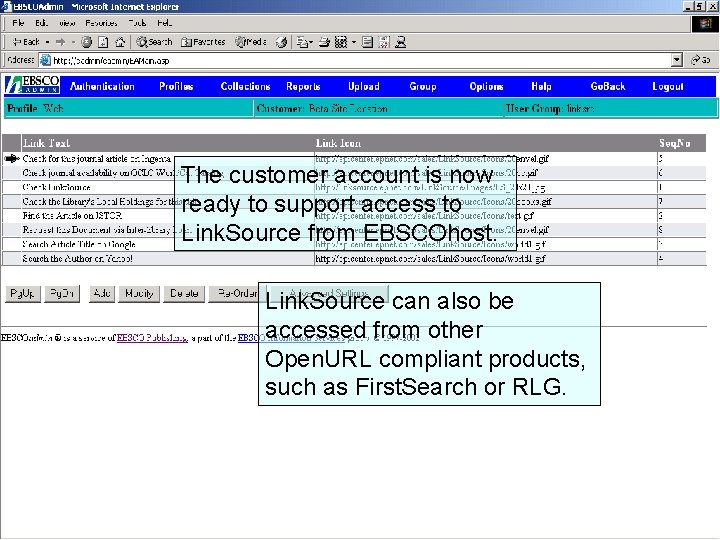Click the Add button

(101, 293)
